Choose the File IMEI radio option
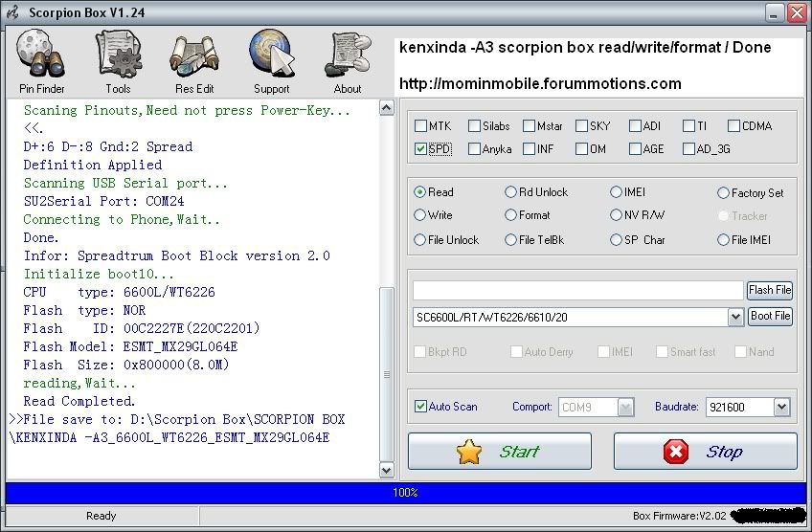The image size is (812, 532). pyautogui.click(x=723, y=239)
